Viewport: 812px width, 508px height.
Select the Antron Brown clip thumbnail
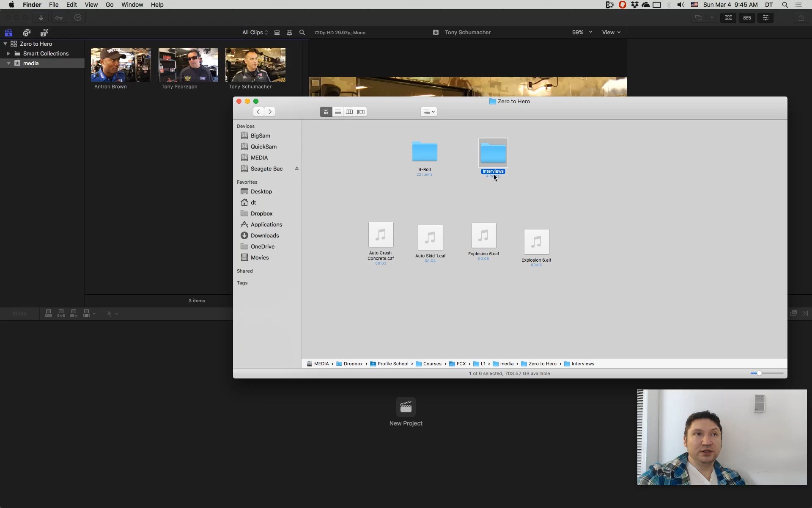[x=121, y=65]
